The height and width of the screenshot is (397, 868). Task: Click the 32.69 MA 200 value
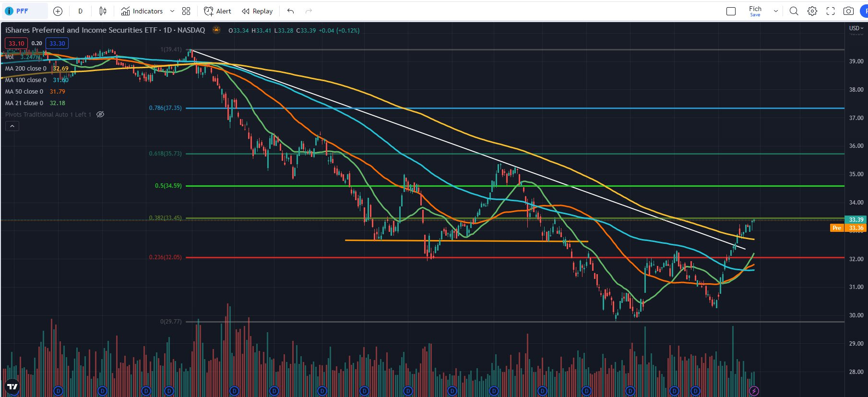[x=60, y=69]
